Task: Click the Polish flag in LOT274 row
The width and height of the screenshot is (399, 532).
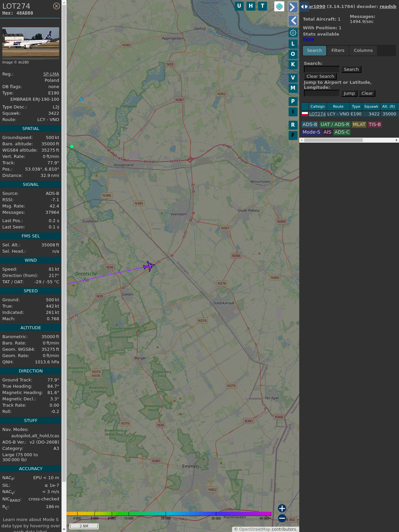Action: [305, 114]
